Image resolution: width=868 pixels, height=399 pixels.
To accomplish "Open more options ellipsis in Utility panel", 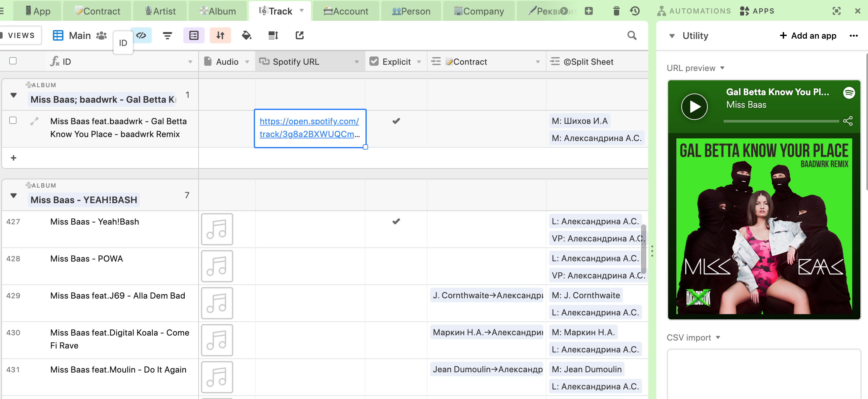I will pos(853,36).
